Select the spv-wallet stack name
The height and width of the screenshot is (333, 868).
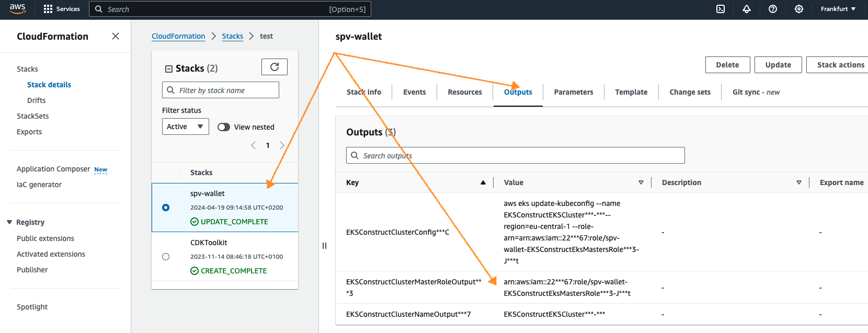208,193
